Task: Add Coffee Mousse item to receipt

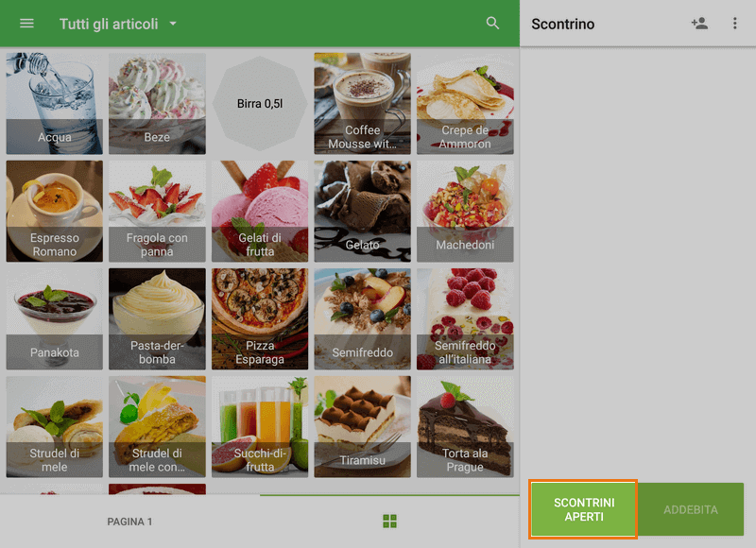Action: point(363,103)
